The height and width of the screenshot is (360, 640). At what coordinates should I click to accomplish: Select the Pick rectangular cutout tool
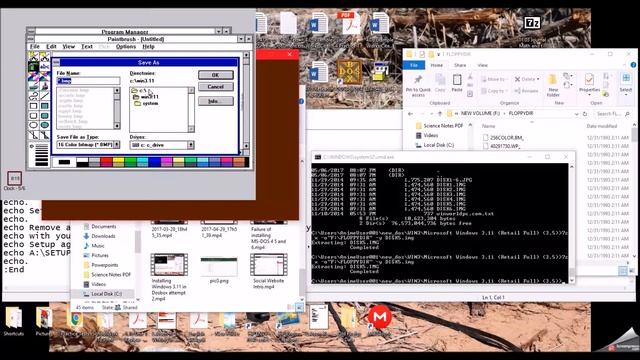pos(44,56)
